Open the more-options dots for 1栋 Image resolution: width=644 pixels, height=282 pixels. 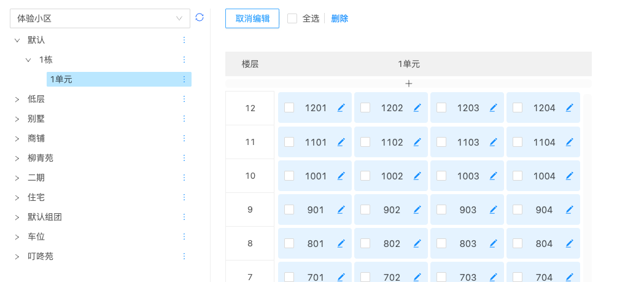pyautogui.click(x=184, y=60)
